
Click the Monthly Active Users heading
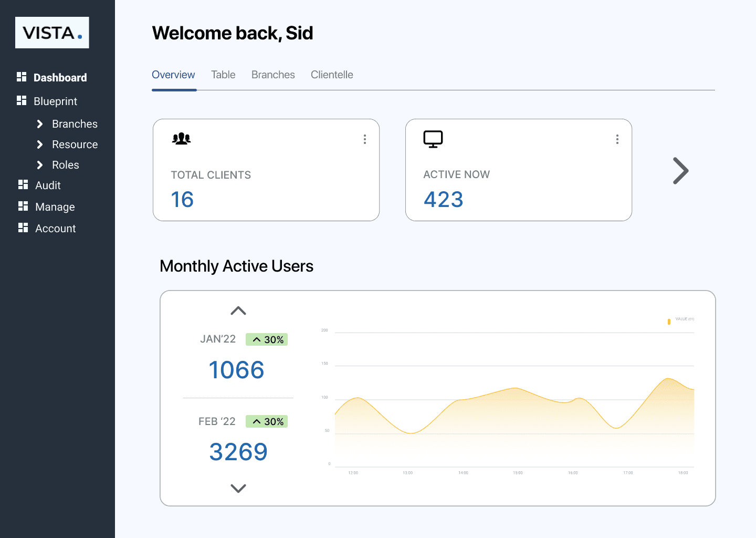(236, 266)
